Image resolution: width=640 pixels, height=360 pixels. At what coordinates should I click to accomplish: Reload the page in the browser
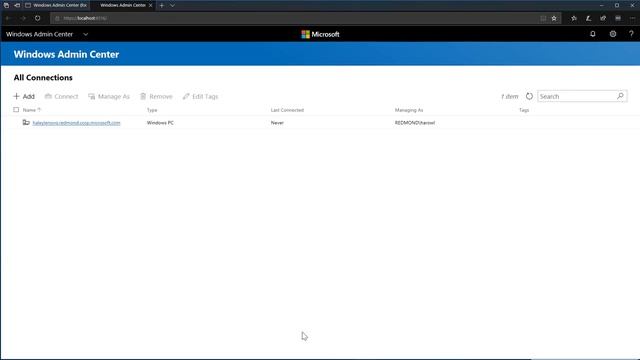pyautogui.click(x=38, y=18)
